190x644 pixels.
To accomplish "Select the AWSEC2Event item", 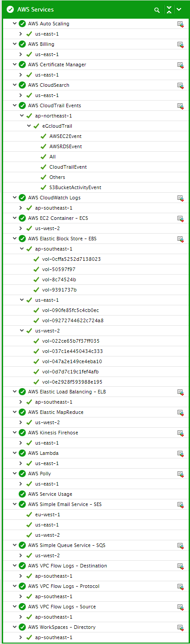I will click(65, 136).
